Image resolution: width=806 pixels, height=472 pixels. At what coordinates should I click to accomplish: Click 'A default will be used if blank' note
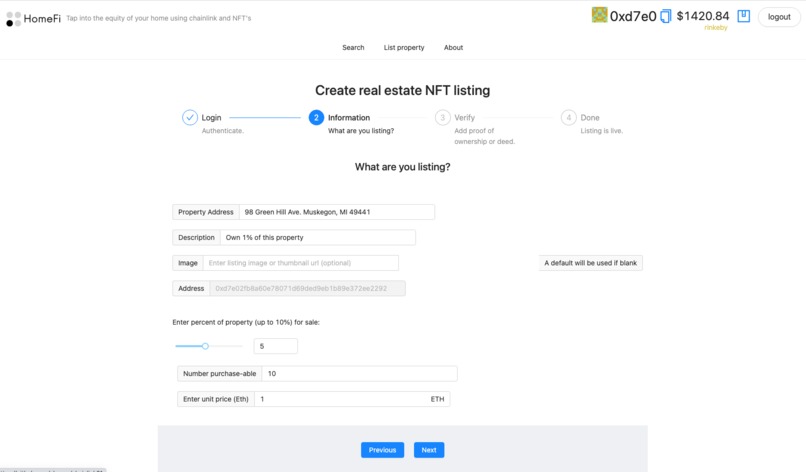(x=590, y=263)
